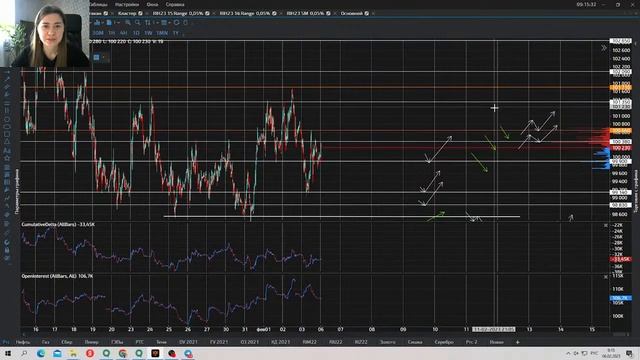Click the zoom-in magnifier icon
The image size is (640, 360).
point(128,23)
